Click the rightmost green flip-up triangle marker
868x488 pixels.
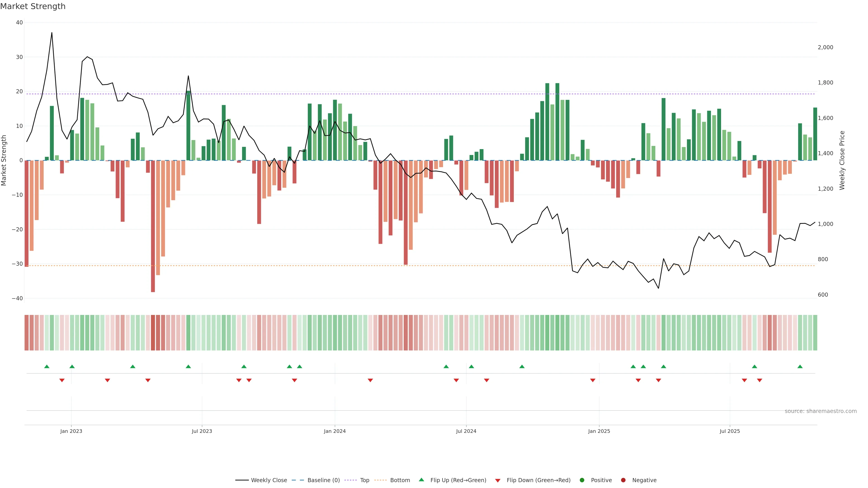point(800,366)
